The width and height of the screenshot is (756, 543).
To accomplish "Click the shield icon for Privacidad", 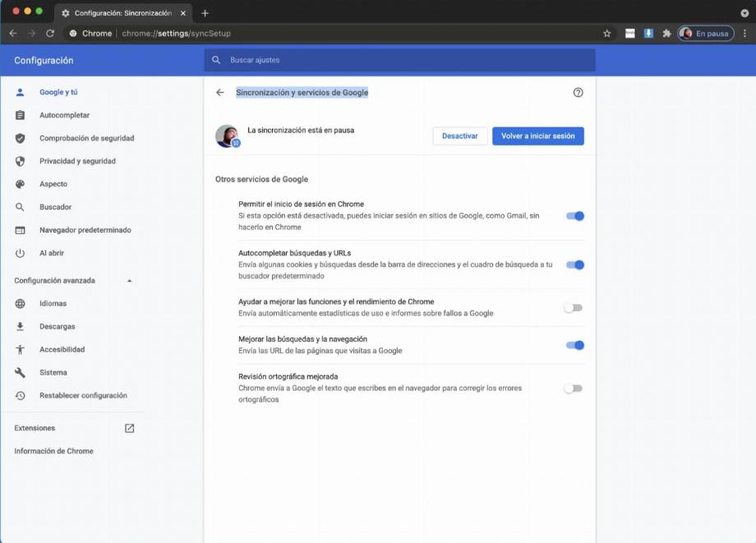I will coord(20,161).
